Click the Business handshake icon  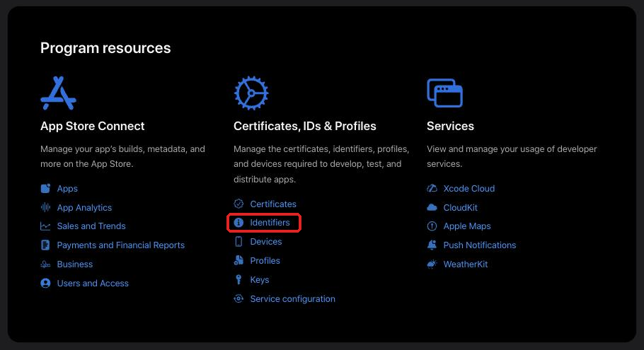45,264
